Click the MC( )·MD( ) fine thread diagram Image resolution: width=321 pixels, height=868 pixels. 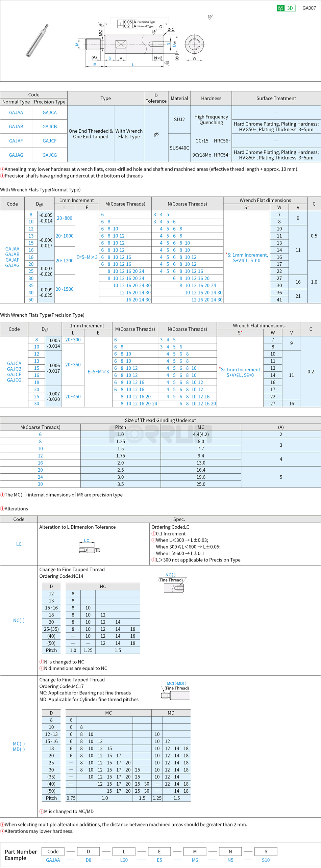pos(176,690)
